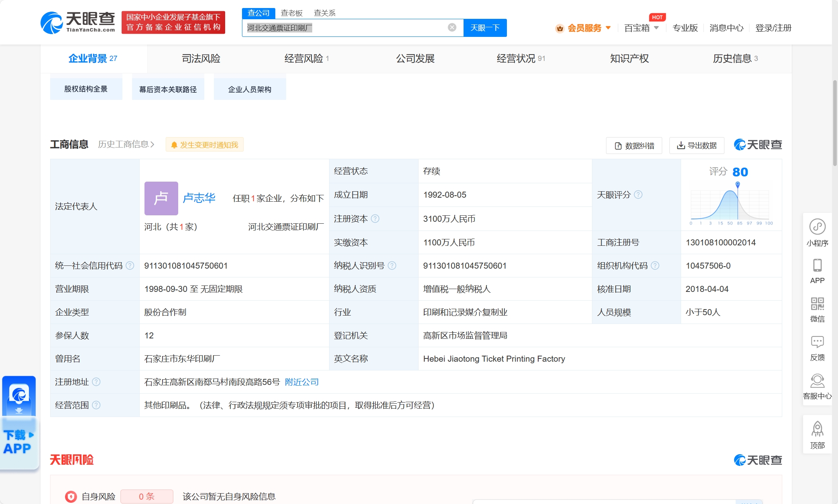This screenshot has width=838, height=504.
Task: Click the score marker on rating chart
Action: 738,184
